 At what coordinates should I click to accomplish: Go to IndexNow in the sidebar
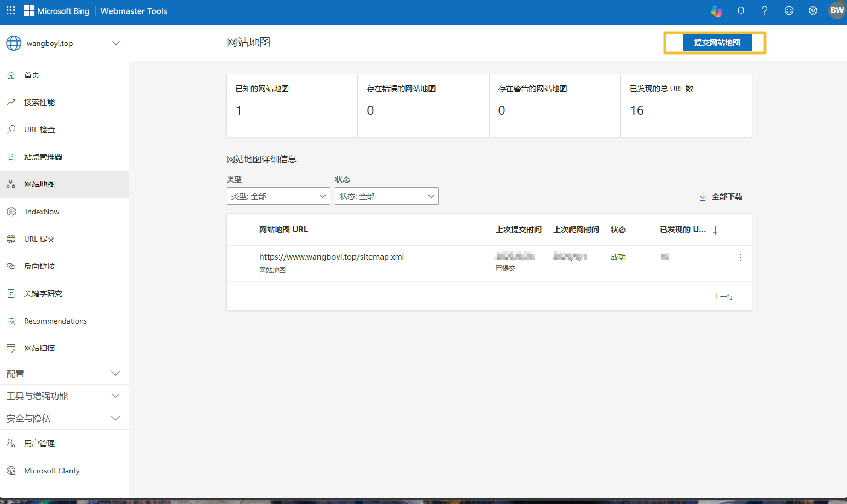pyautogui.click(x=42, y=212)
